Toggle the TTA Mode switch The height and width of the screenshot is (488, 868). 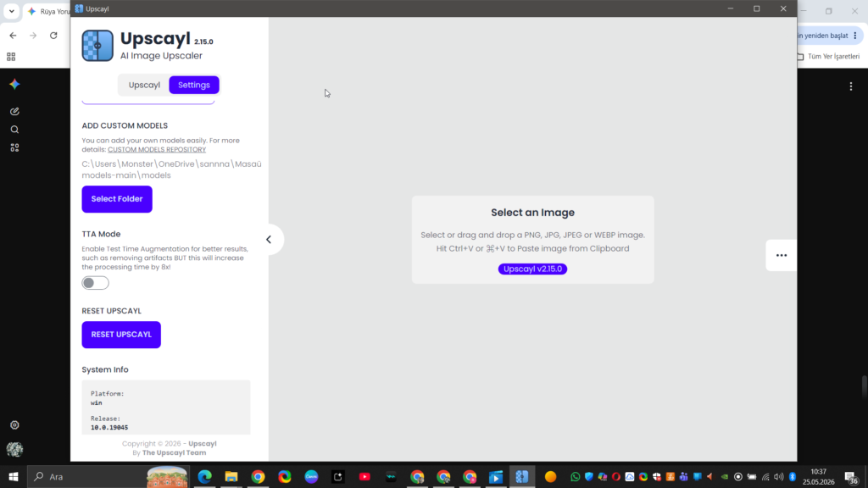[x=95, y=283]
